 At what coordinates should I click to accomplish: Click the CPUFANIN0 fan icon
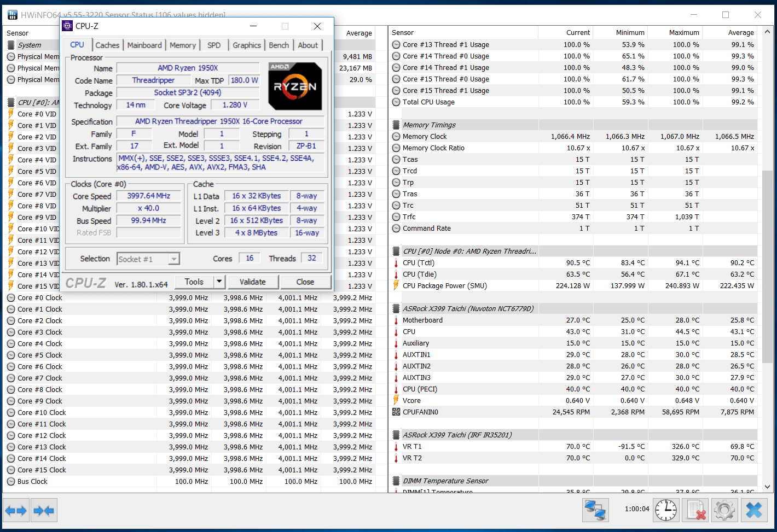396,412
